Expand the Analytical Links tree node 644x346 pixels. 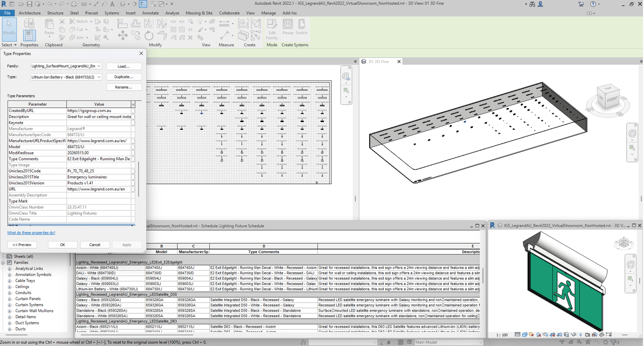pyautogui.click(x=9, y=269)
